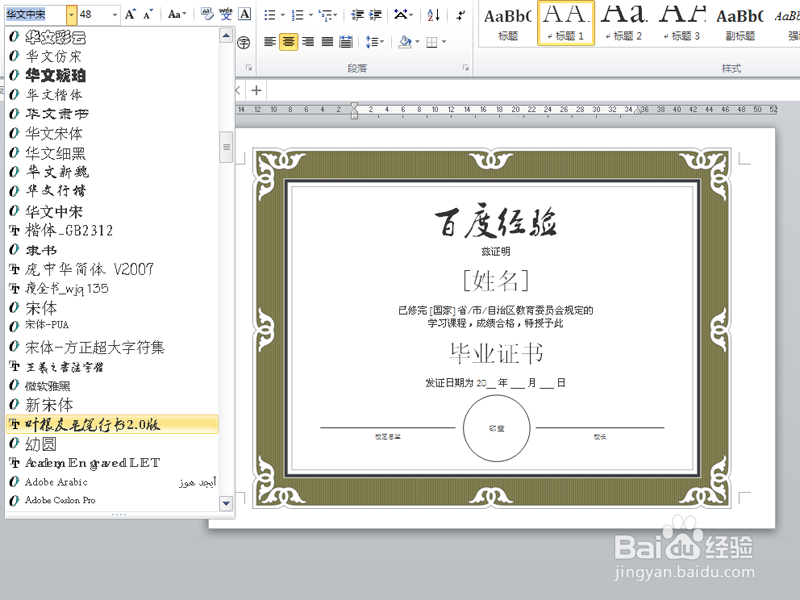Click the Justify alignment icon
Image resolution: width=800 pixels, height=600 pixels.
tap(327, 42)
